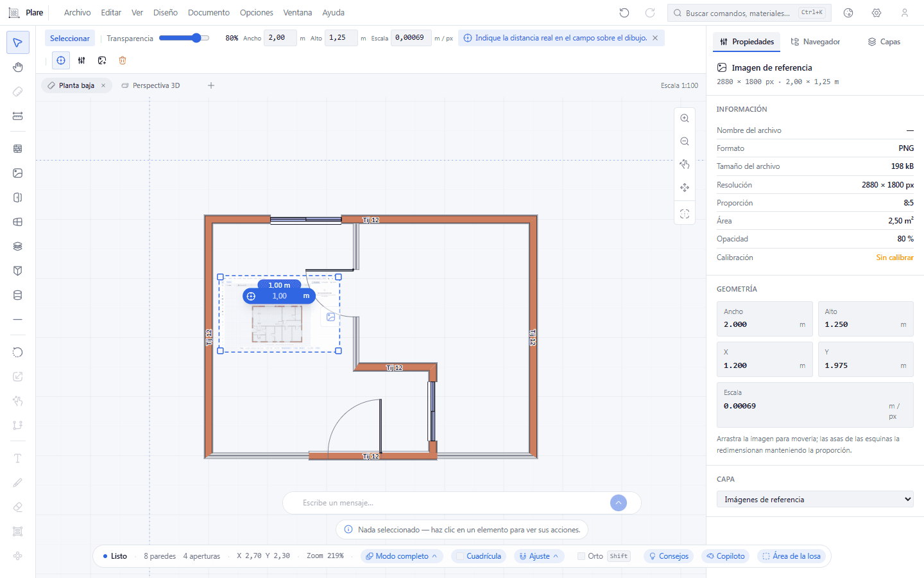Click the delete reference image trash icon
The width and height of the screenshot is (924, 578).
123,60
